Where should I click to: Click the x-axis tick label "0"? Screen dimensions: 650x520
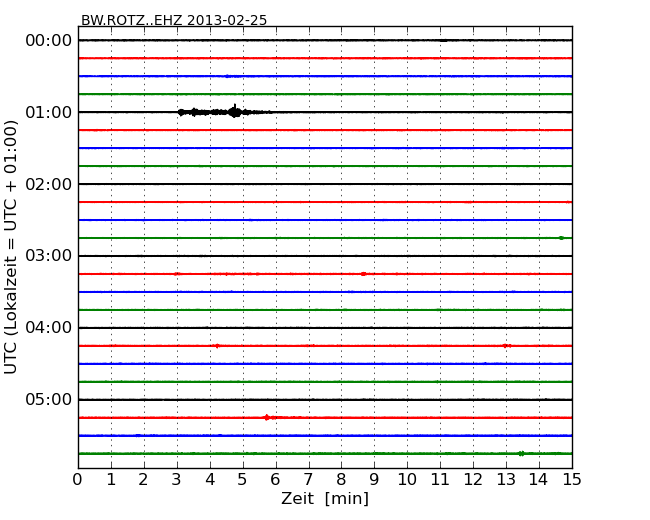[78, 480]
